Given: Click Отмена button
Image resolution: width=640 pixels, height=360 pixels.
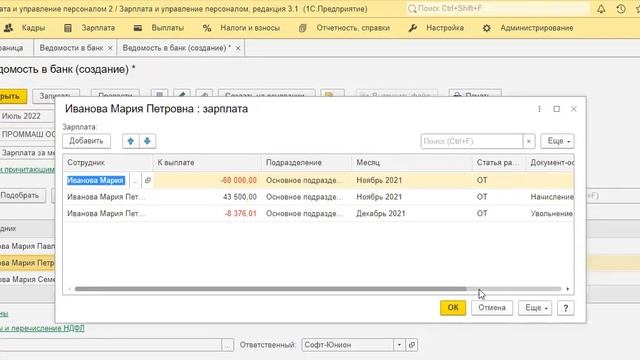Looking at the screenshot, I should 492,308.
